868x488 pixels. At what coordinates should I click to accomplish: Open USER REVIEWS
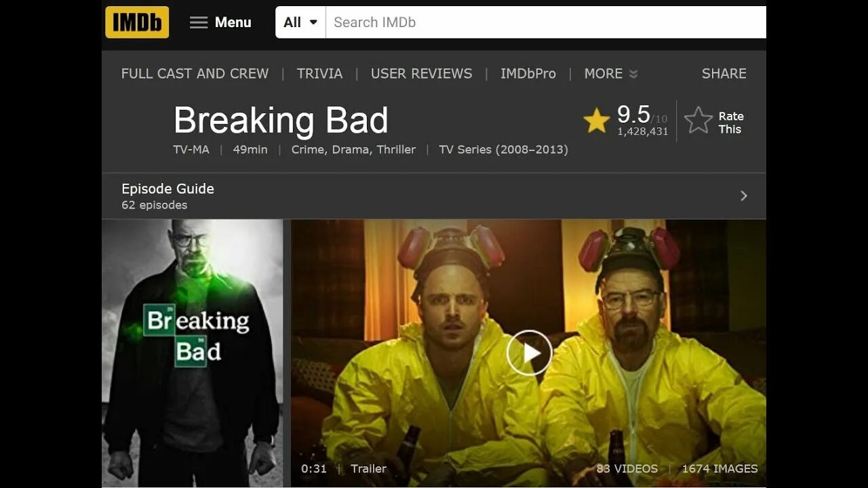pyautogui.click(x=421, y=73)
